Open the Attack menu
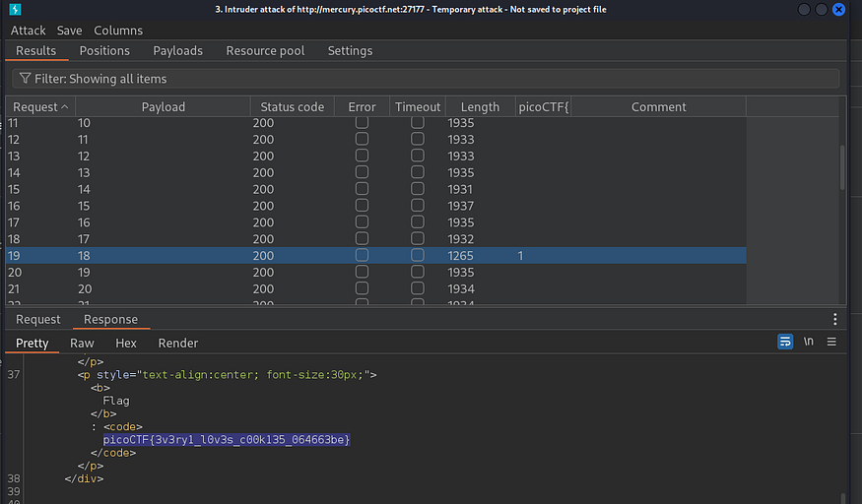The height and width of the screenshot is (504, 862). click(x=28, y=31)
